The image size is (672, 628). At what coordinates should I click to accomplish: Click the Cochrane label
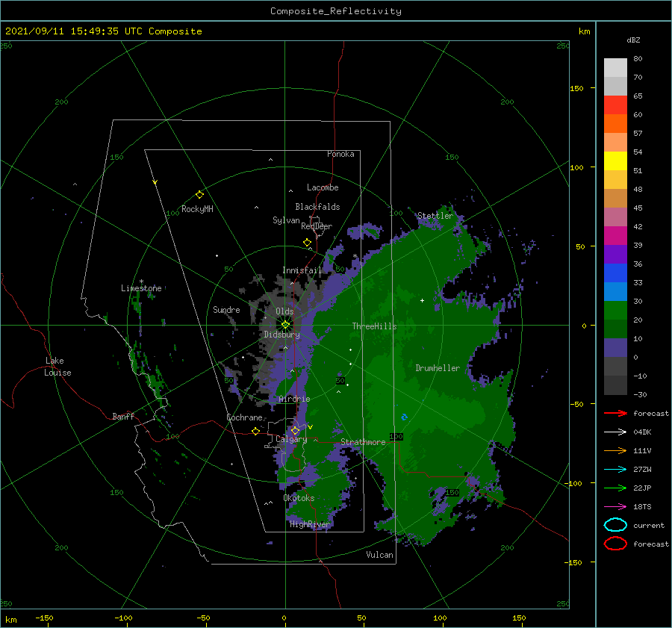tap(244, 417)
